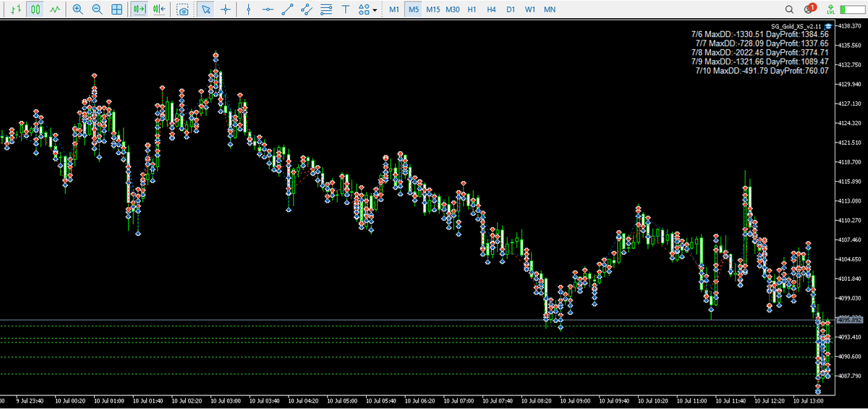
Task: Click the 4138.370 price scale label
Action: [848, 26]
